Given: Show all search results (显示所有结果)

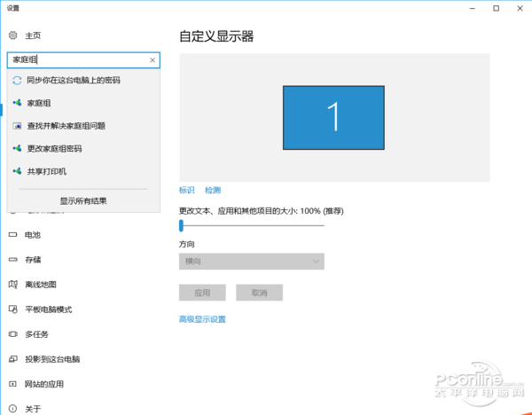Looking at the screenshot, I should click(83, 201).
